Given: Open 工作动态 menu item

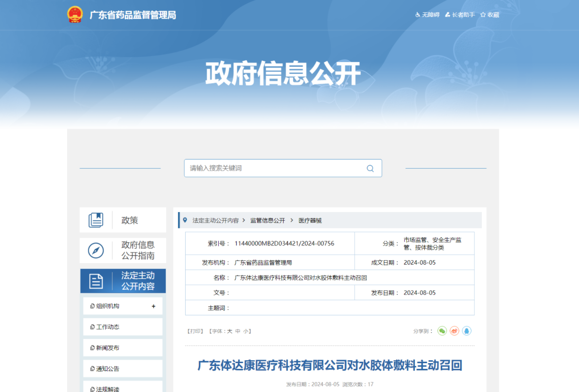Looking at the screenshot, I should (123, 327).
